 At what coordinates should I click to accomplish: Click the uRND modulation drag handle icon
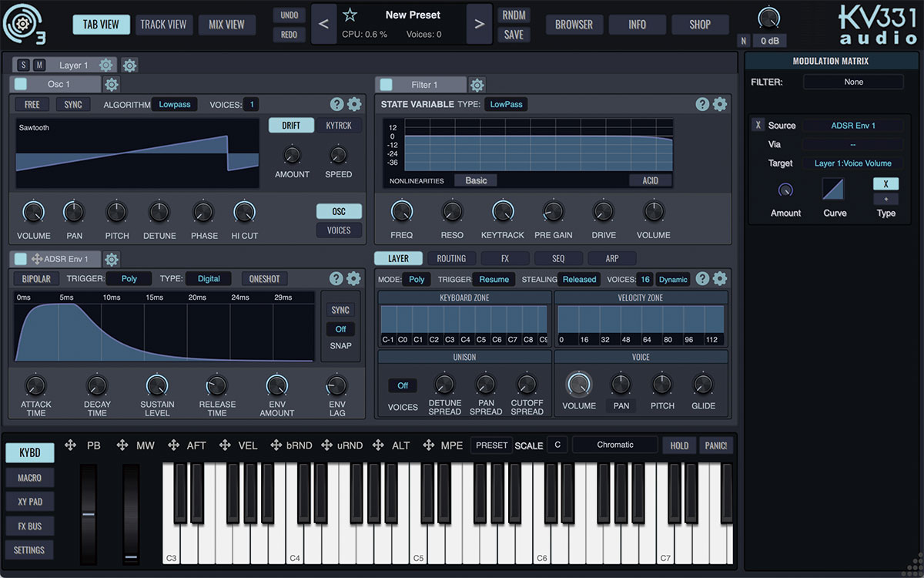(326, 445)
